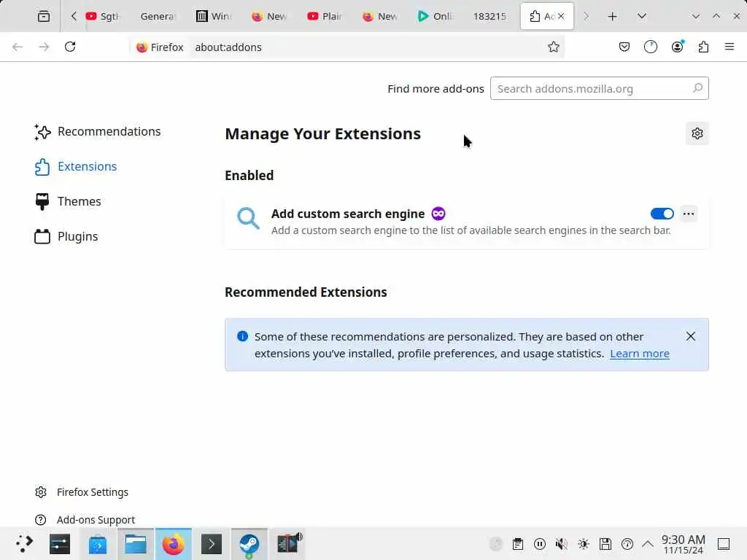Switch to the Sgt YouTube tab
Screen dimensions: 747x560
point(104,16)
